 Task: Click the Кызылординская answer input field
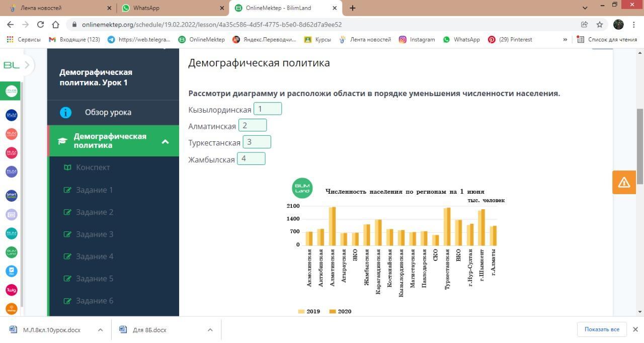pyautogui.click(x=267, y=109)
